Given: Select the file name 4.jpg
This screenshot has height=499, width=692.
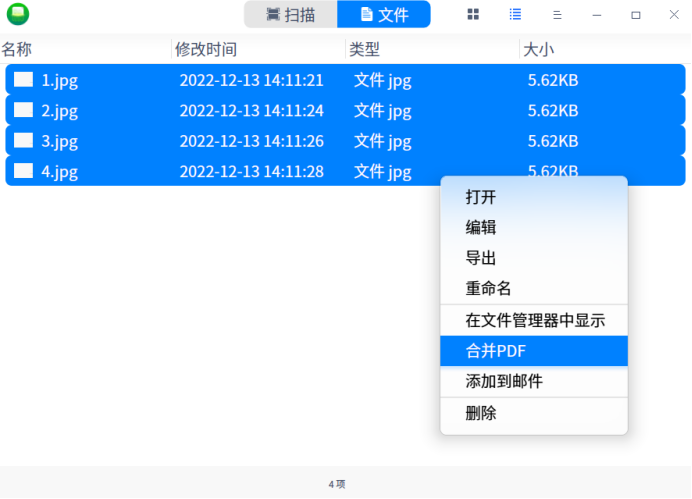Looking at the screenshot, I should 60,172.
